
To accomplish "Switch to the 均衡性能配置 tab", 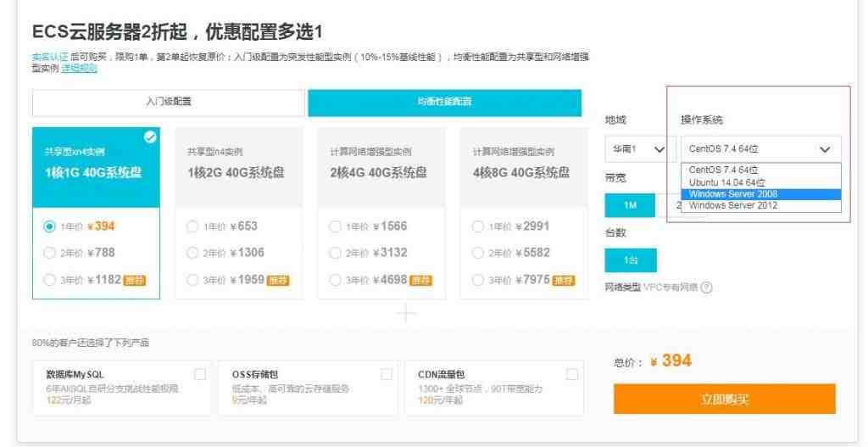I will point(444,103).
